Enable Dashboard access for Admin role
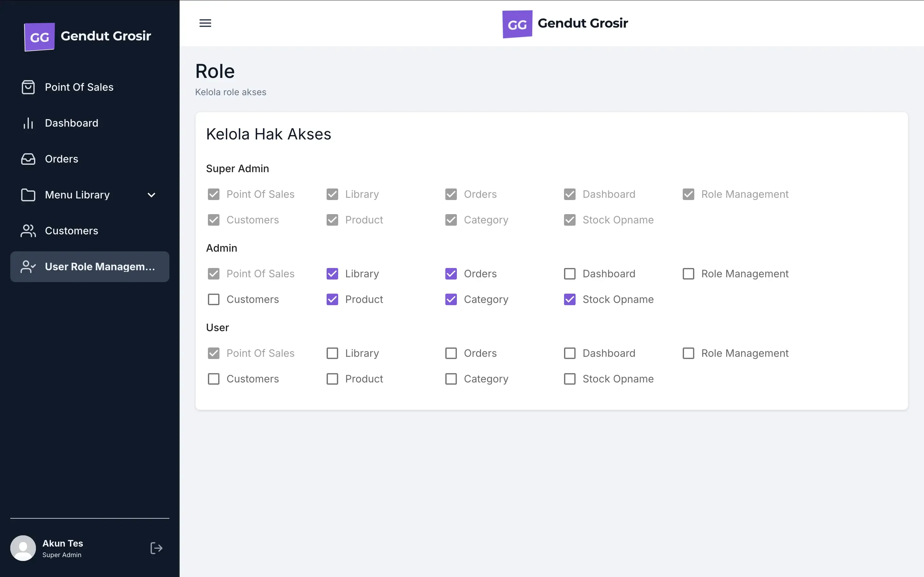 [x=569, y=274]
